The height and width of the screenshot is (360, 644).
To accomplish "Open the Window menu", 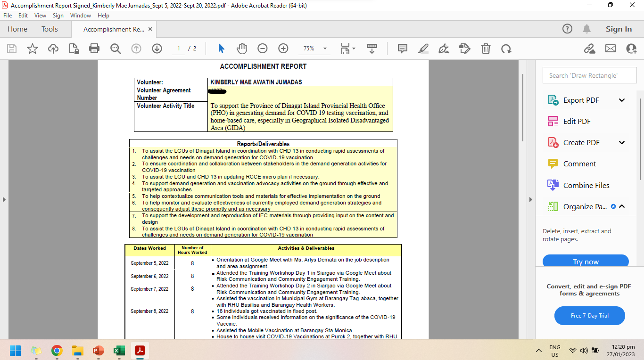I will tap(81, 16).
